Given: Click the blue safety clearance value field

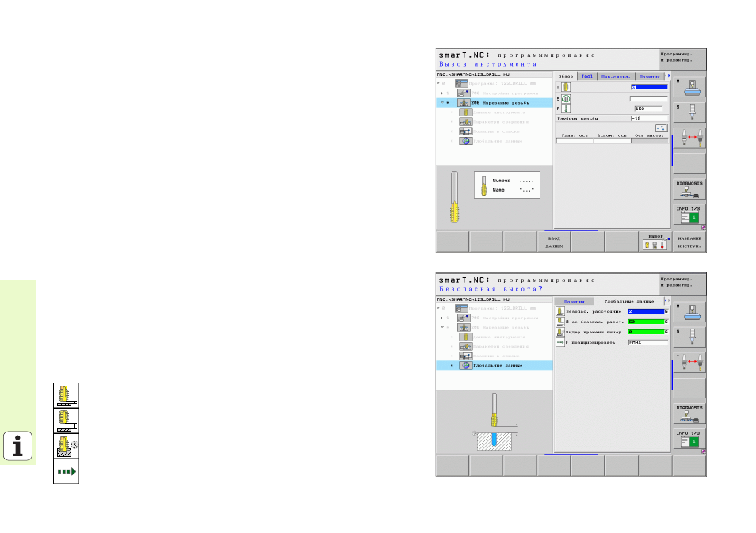Looking at the screenshot, I should (x=646, y=312).
